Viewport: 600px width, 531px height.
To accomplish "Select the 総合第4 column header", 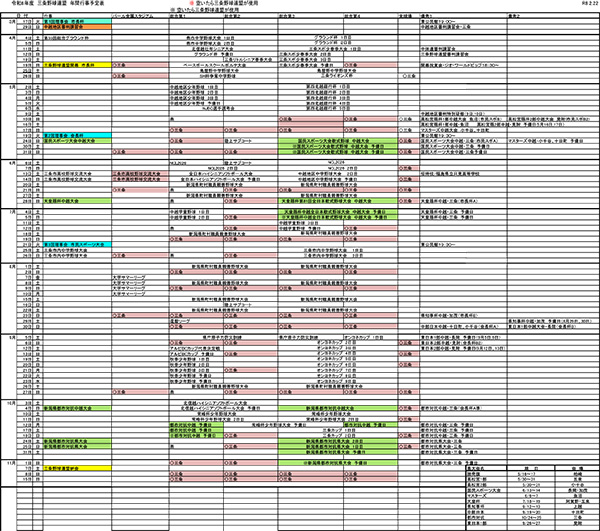I will [350, 17].
